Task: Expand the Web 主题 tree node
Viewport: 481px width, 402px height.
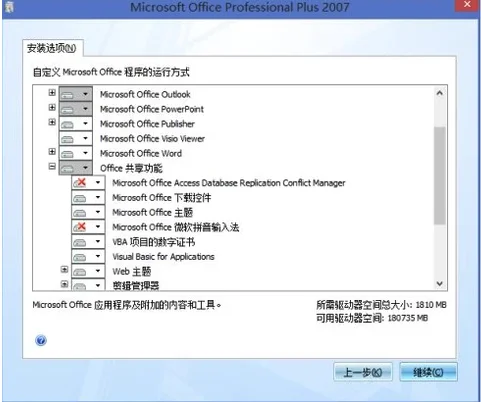Action: 64,269
